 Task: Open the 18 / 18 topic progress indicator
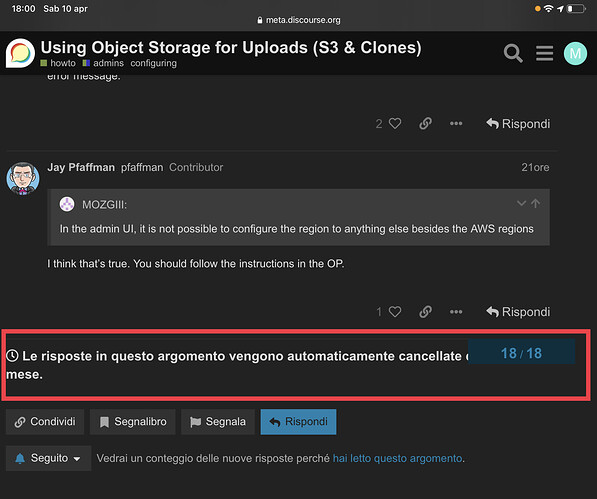pos(521,353)
